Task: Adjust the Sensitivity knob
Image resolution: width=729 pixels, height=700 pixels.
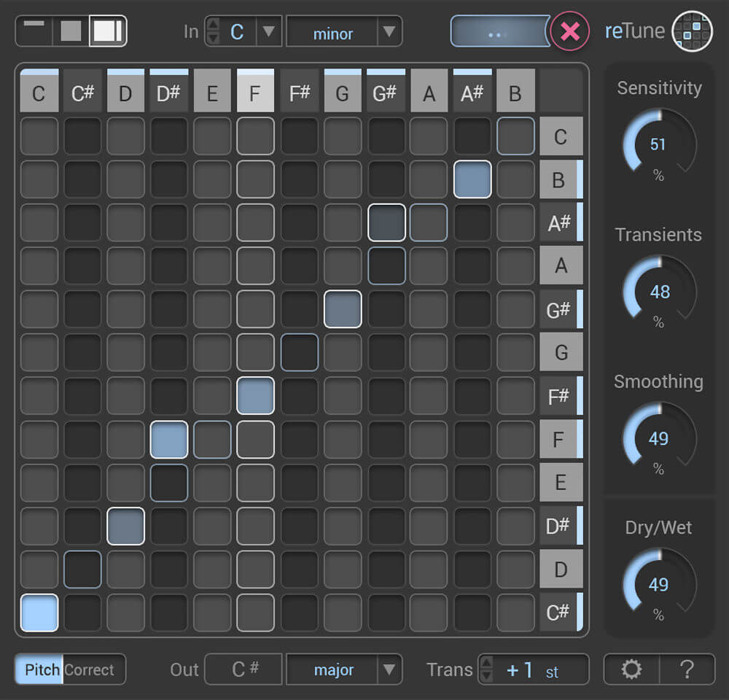Action: [658, 144]
